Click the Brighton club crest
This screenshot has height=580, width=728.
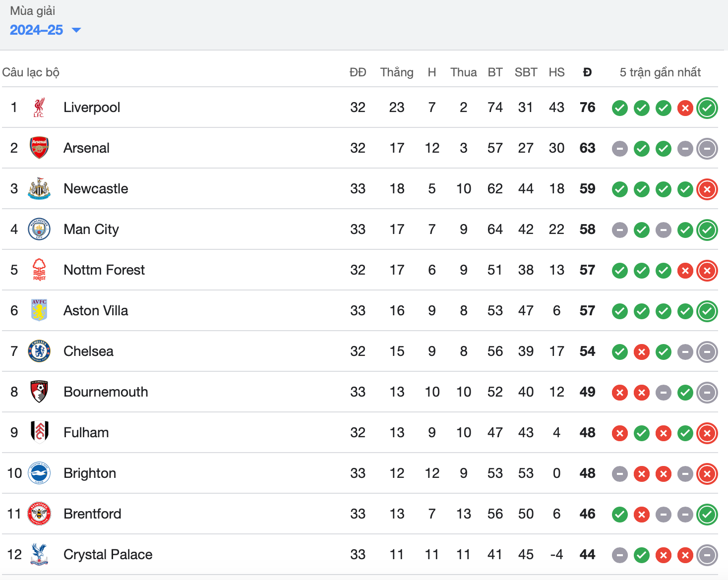point(39,473)
